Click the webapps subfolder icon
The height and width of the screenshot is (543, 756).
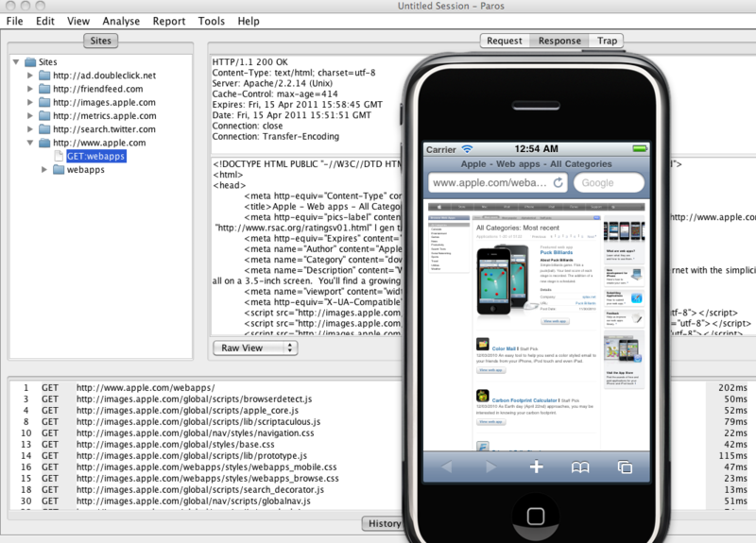pyautogui.click(x=59, y=170)
